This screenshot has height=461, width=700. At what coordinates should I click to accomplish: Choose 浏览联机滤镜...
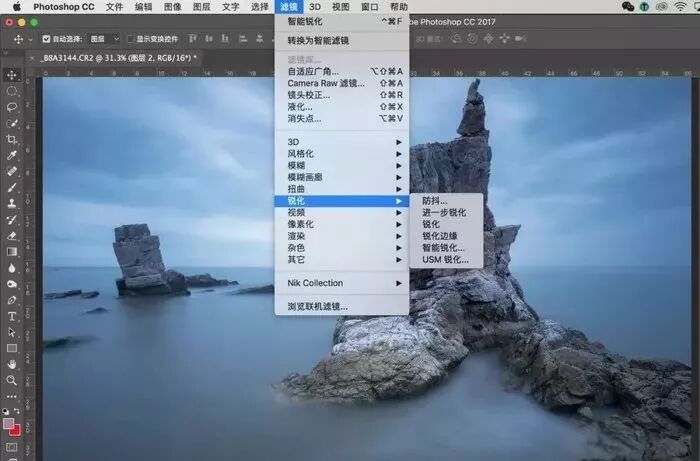point(342,307)
